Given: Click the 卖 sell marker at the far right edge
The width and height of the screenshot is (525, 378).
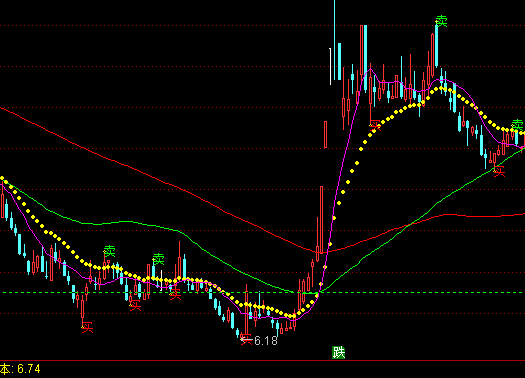Looking at the screenshot, I should (518, 125).
